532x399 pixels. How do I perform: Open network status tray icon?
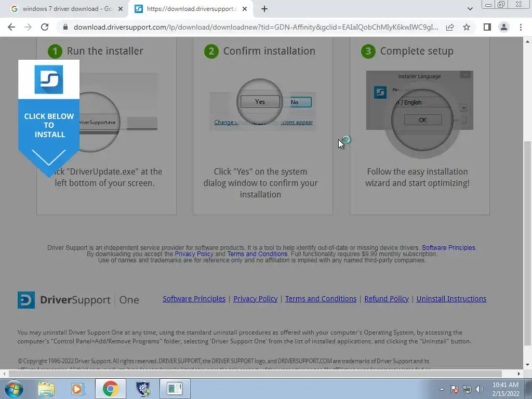coord(467,389)
